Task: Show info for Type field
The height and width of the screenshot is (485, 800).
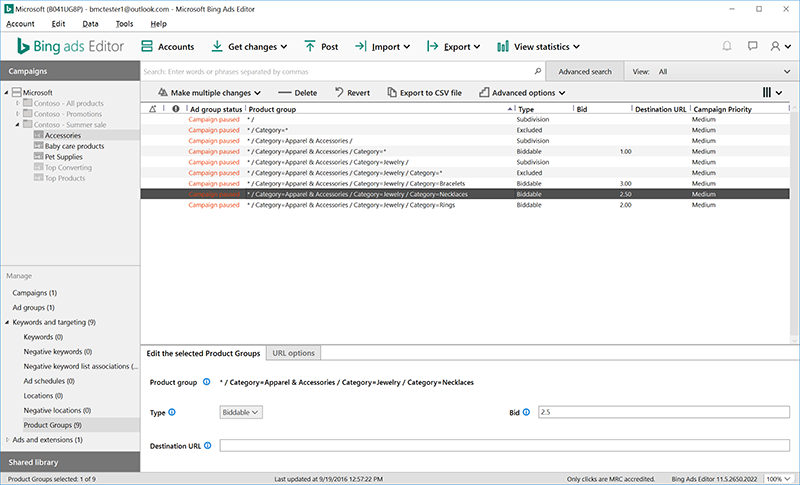Action: coord(172,412)
